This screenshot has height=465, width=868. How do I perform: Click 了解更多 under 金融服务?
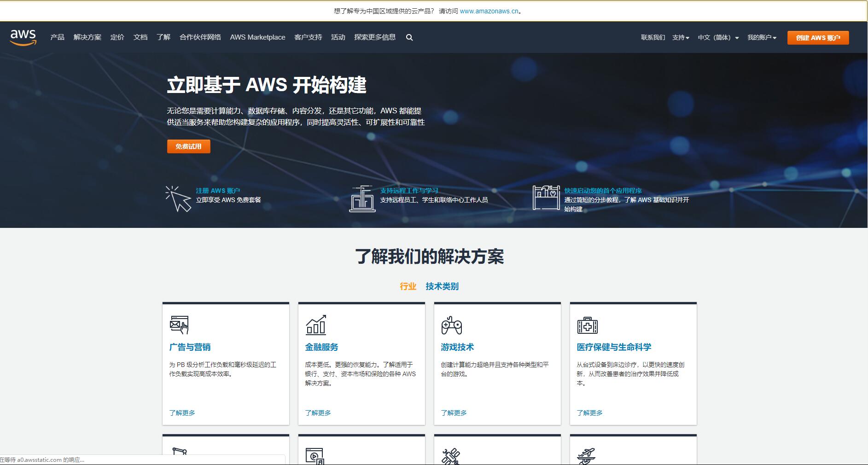tap(318, 413)
